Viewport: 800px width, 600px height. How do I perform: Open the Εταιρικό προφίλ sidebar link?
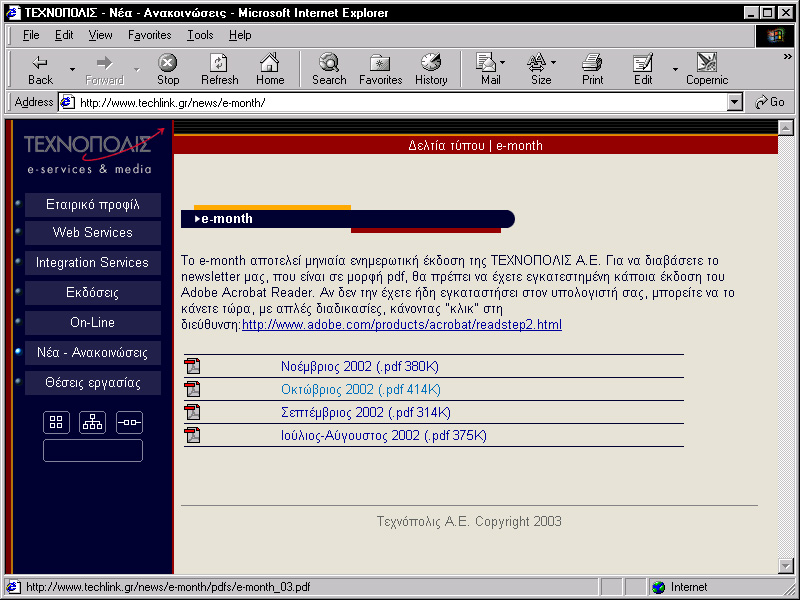tap(93, 205)
